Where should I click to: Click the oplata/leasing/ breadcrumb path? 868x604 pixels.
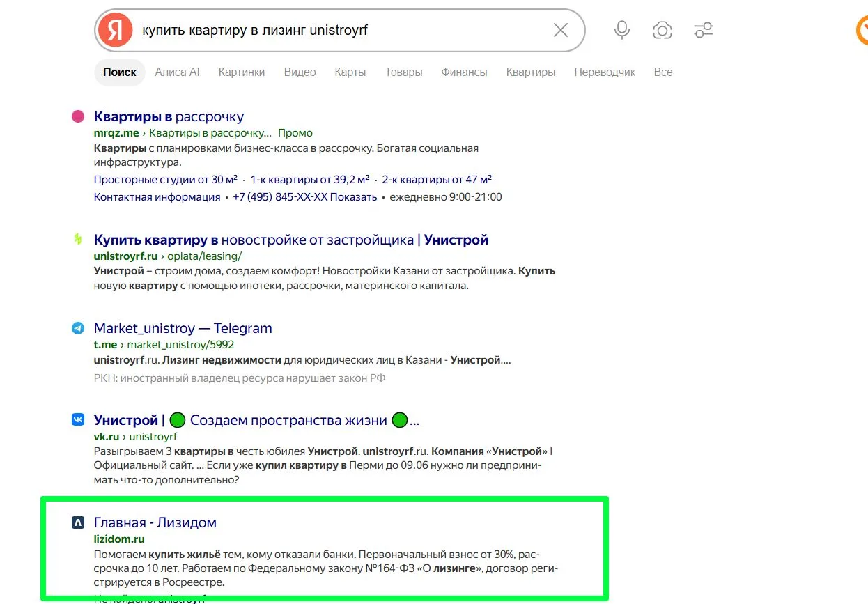point(205,256)
